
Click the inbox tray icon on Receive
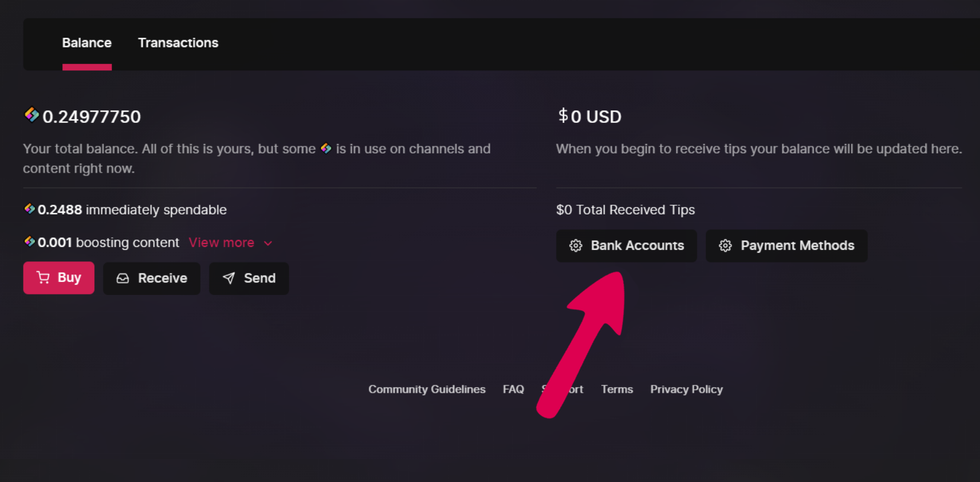pos(123,278)
